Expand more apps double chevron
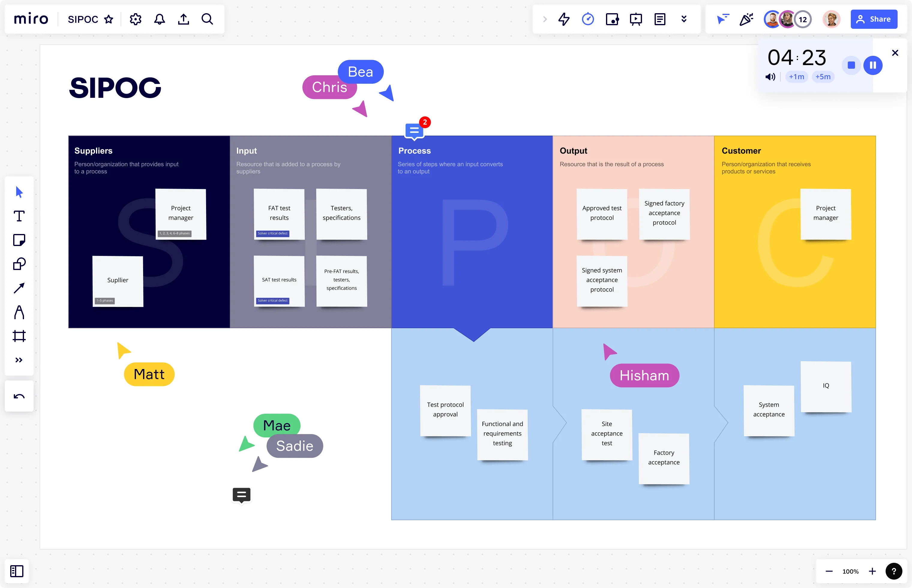The image size is (912, 588). pyautogui.click(x=684, y=19)
